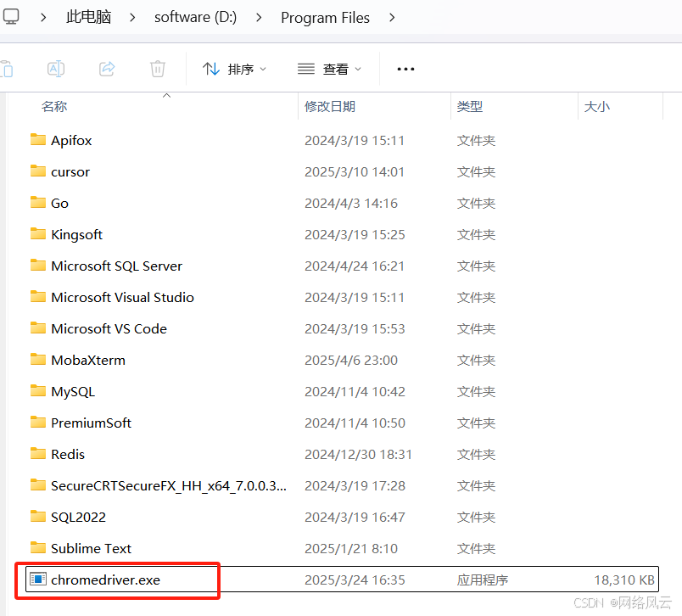Open the 排序 sort dropdown

point(234,69)
